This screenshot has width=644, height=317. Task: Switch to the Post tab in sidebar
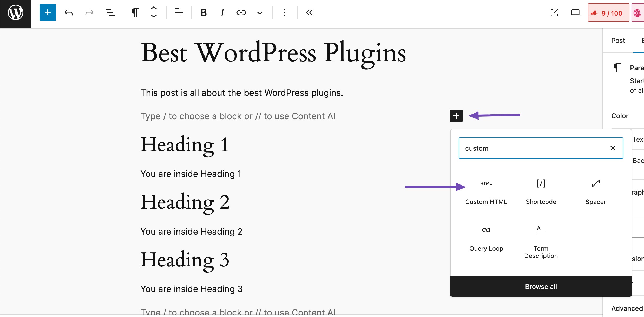[x=618, y=41]
